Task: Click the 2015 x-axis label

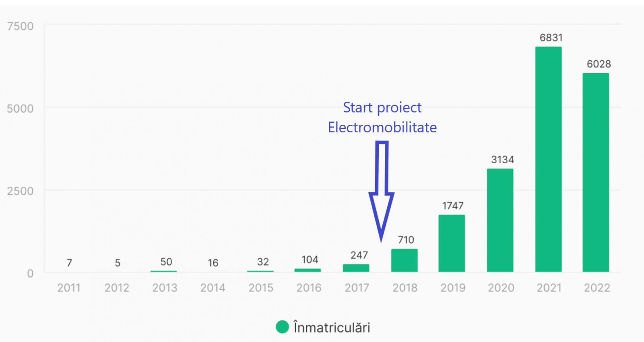Action: [261, 288]
